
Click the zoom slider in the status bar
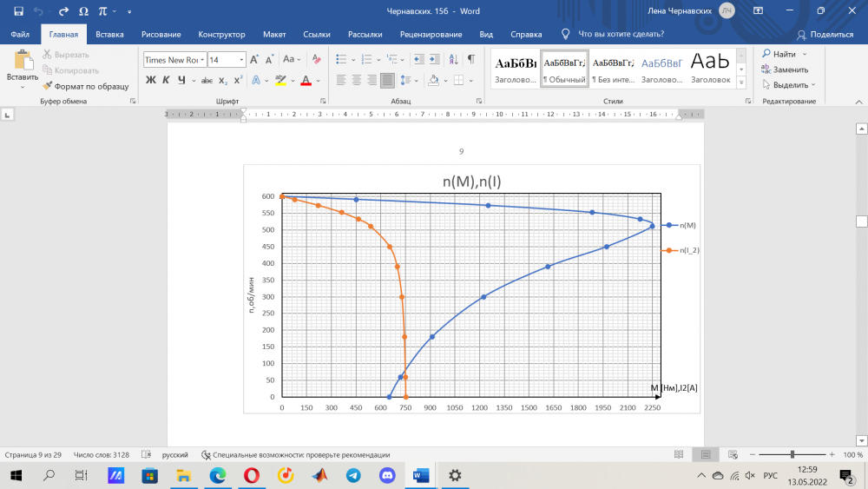792,454
